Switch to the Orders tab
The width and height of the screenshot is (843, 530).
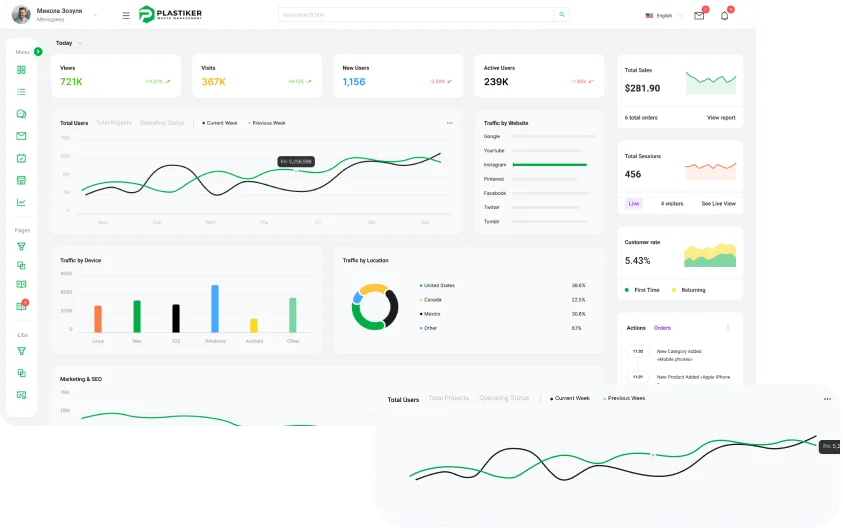[x=662, y=328]
